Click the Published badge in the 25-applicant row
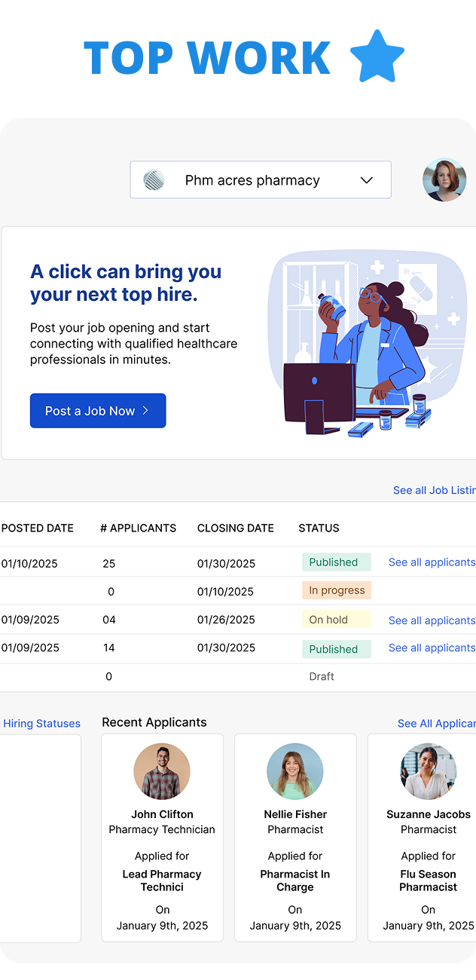The width and height of the screenshot is (476, 980). click(337, 562)
